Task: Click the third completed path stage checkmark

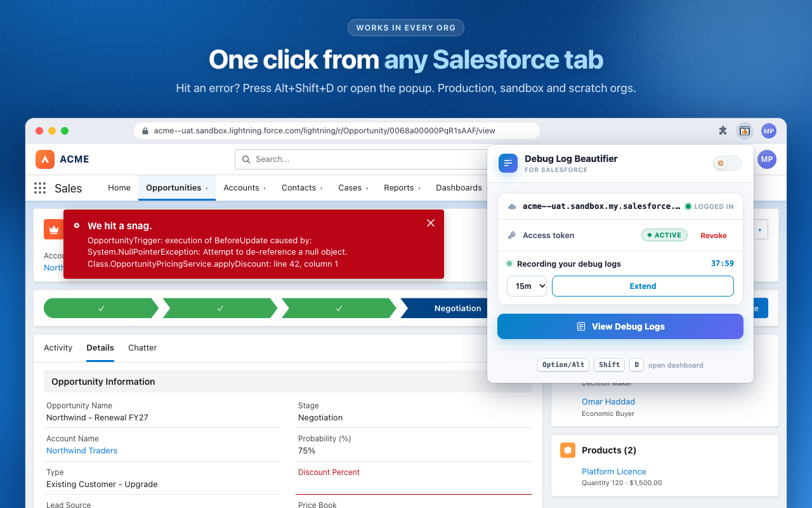Action: (x=339, y=308)
